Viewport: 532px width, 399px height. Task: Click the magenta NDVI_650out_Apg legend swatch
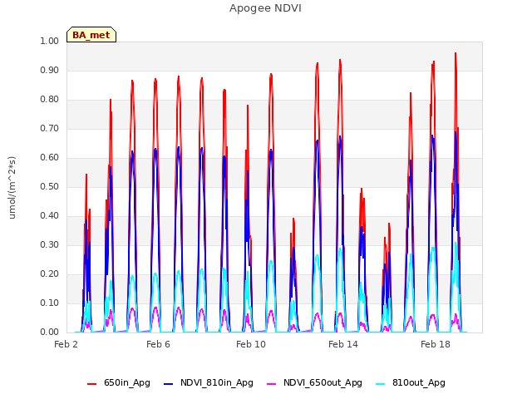272,384
